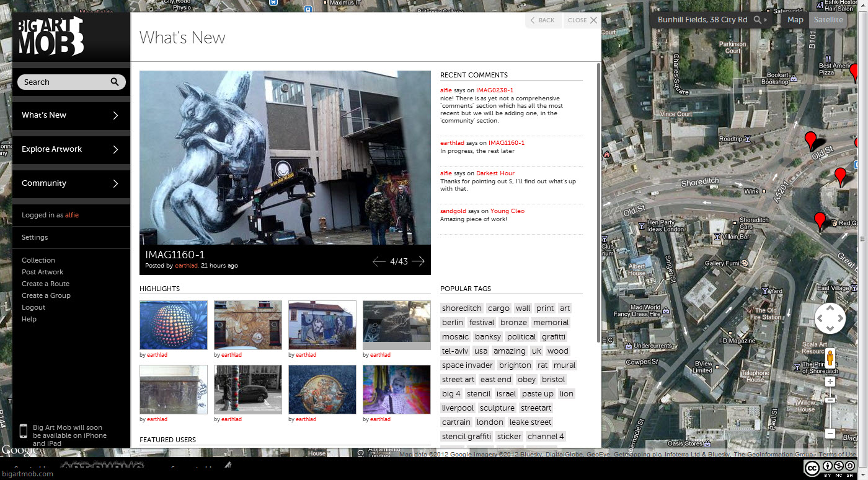Click the Big Art Mob logo
The width and height of the screenshot is (868, 480).
pyautogui.click(x=51, y=36)
